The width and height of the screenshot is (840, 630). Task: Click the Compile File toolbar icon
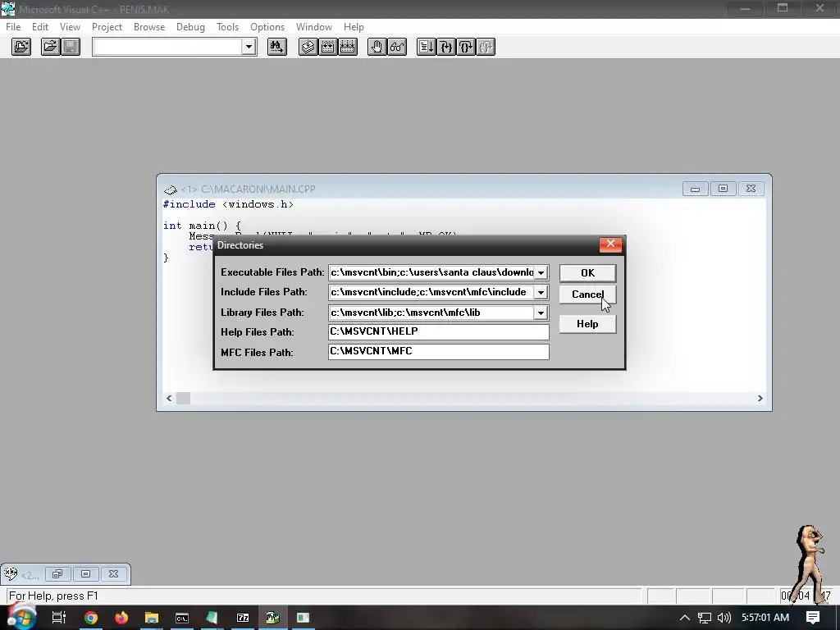click(308, 47)
